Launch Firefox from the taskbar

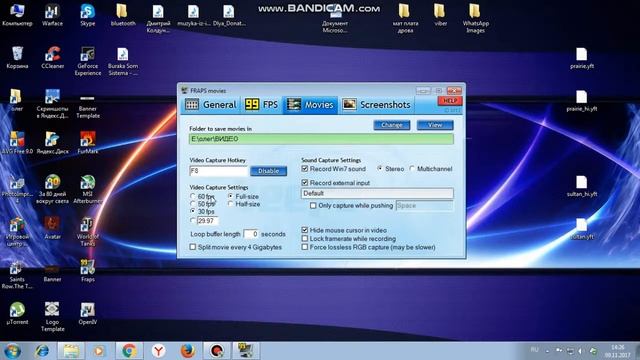tap(187, 351)
